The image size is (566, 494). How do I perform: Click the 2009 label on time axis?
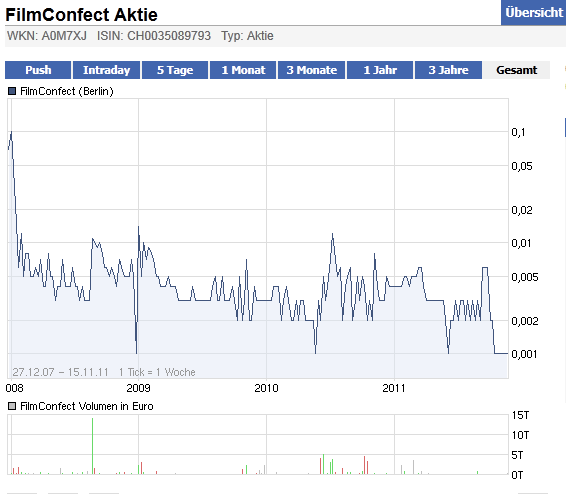coord(138,388)
